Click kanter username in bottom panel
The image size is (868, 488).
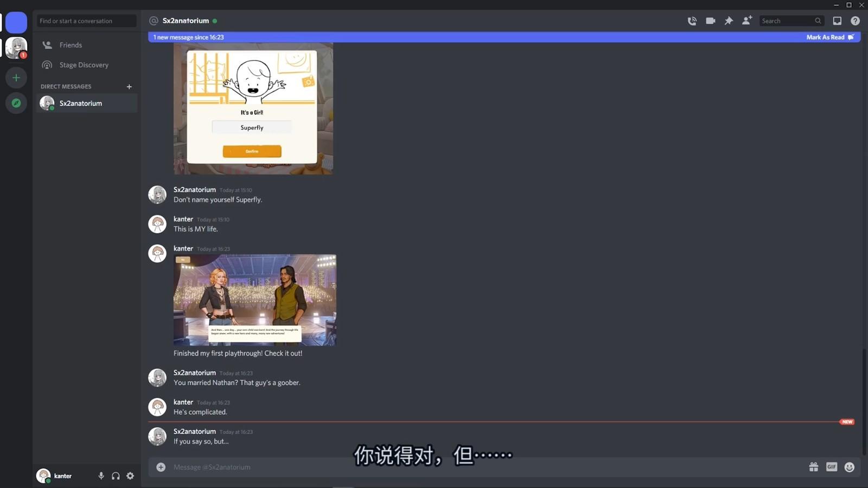click(x=63, y=476)
